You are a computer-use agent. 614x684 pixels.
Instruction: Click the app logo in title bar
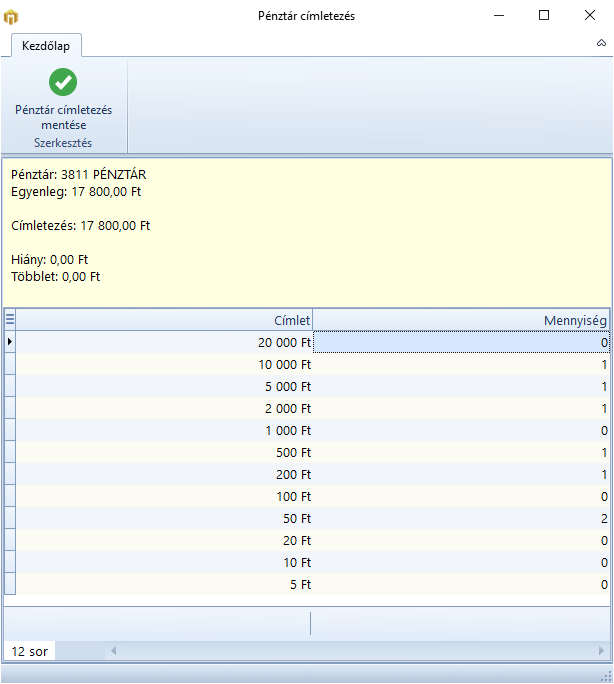11,16
